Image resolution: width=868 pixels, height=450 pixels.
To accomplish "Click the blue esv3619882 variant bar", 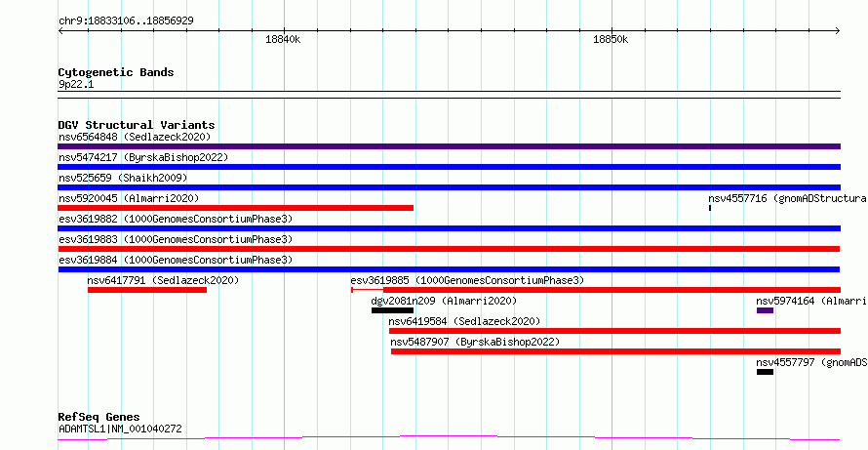I will (x=449, y=228).
